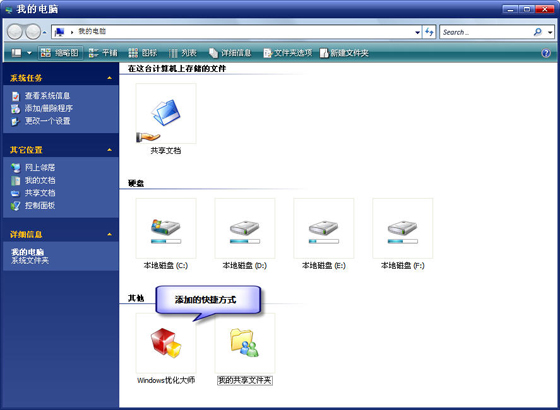The width and height of the screenshot is (560, 410).
Task: Switch to 列表 list view
Action: click(x=182, y=53)
